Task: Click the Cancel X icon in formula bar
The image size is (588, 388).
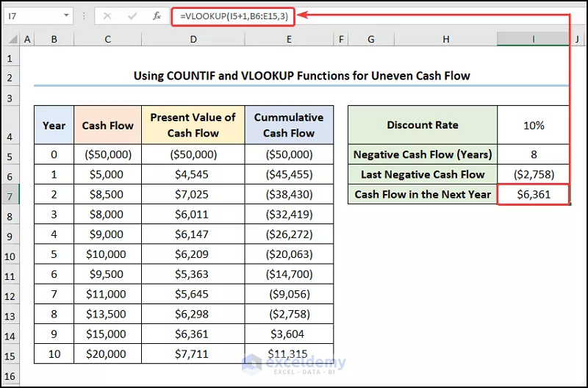Action: (x=107, y=16)
